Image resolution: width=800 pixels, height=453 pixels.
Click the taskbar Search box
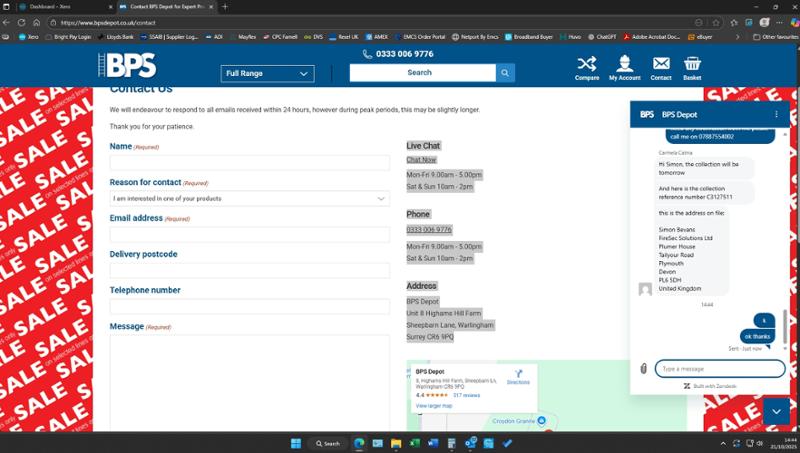328,443
